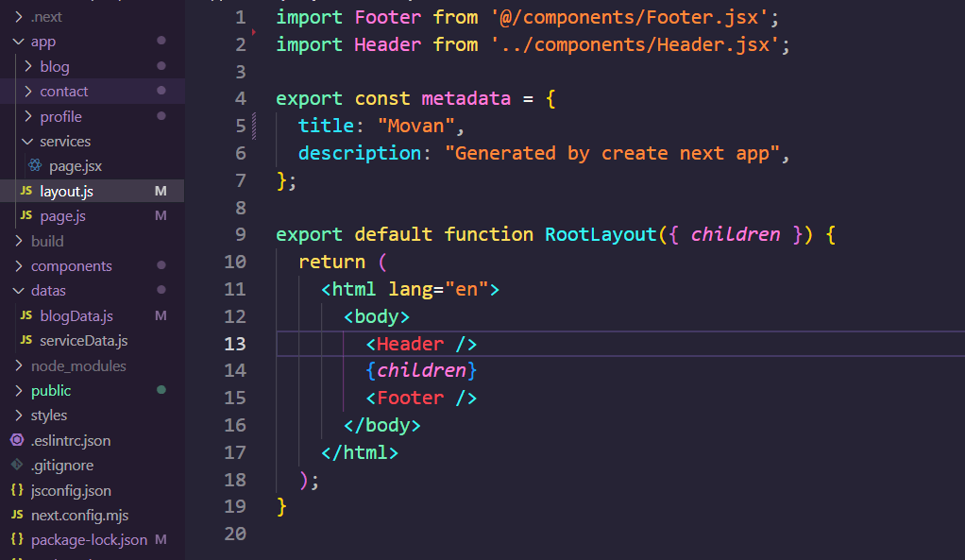
Task: Expand the styles folder chevron
Action: [x=19, y=416]
